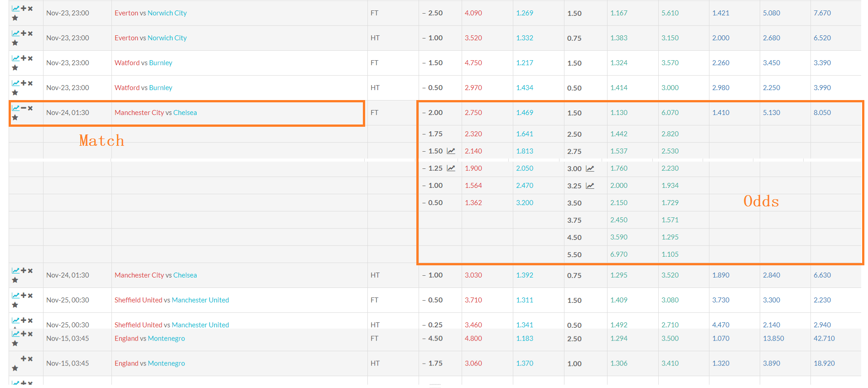Remove Watford vs Burnley FT row with X
The width and height of the screenshot is (868, 388).
pos(30,58)
